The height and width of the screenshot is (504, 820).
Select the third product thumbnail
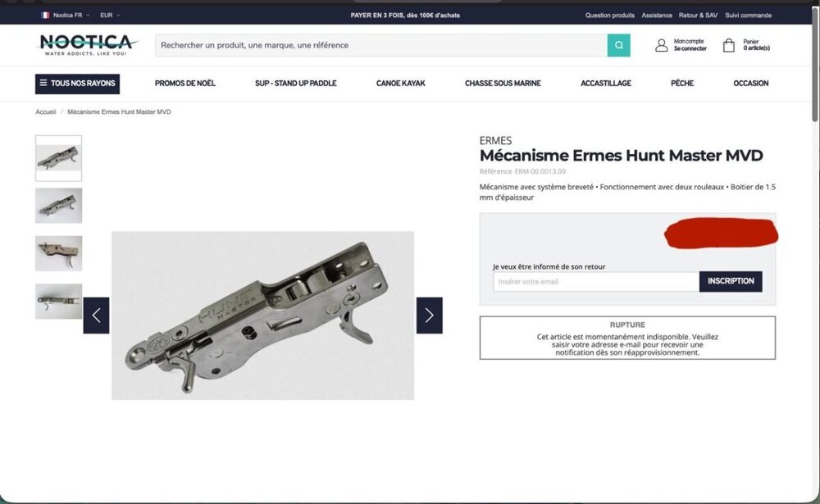(58, 253)
